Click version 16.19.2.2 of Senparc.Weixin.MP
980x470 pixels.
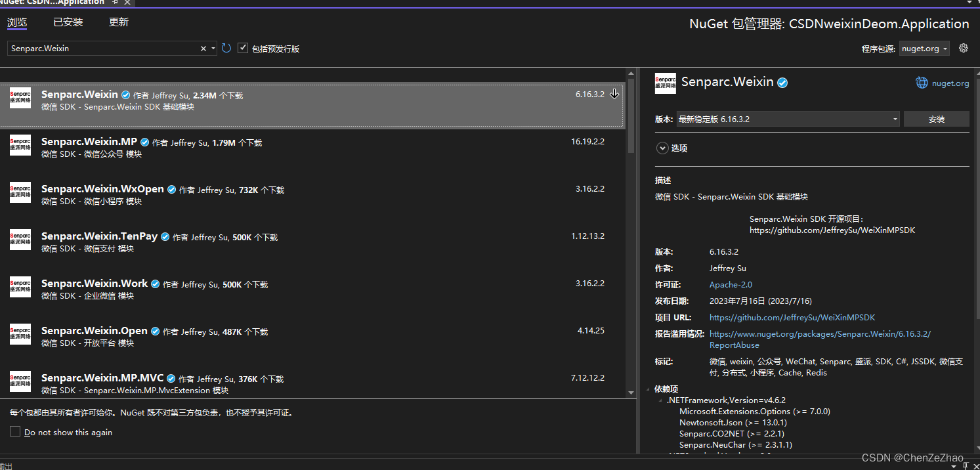pyautogui.click(x=587, y=142)
